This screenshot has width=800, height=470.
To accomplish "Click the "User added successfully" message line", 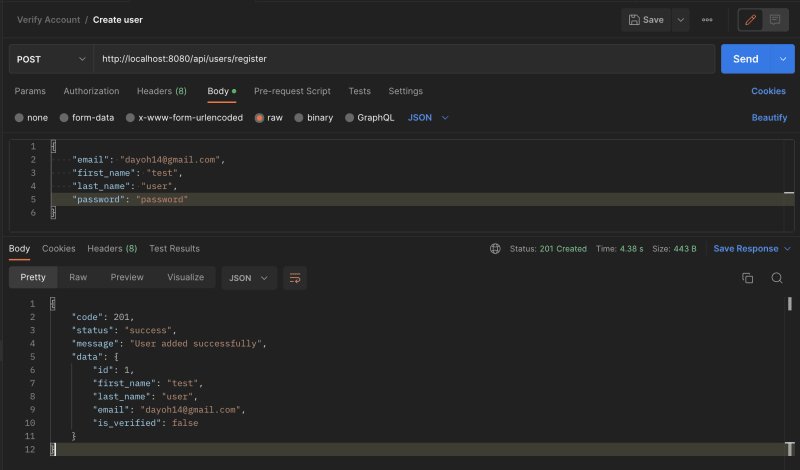I will (169, 343).
